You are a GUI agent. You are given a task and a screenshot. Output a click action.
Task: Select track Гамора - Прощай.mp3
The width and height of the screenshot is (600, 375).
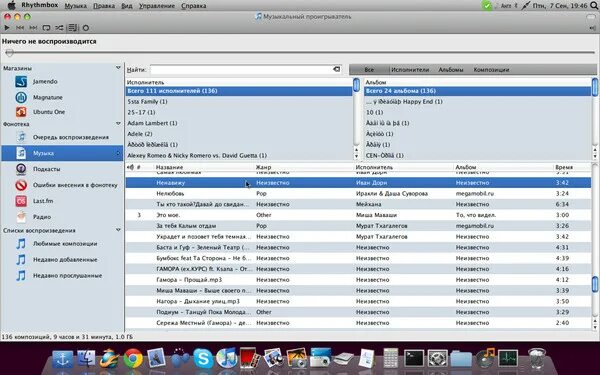[358, 280]
